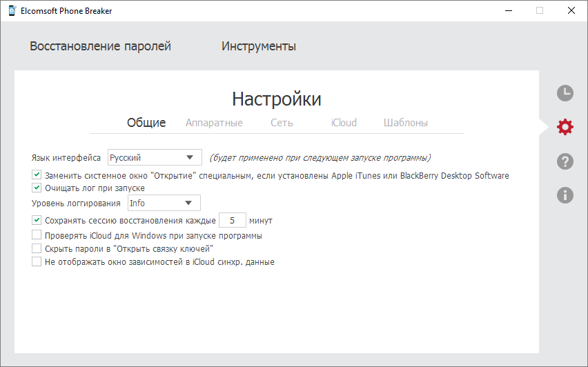Click the "Уровень логгирования" label

[76, 204]
